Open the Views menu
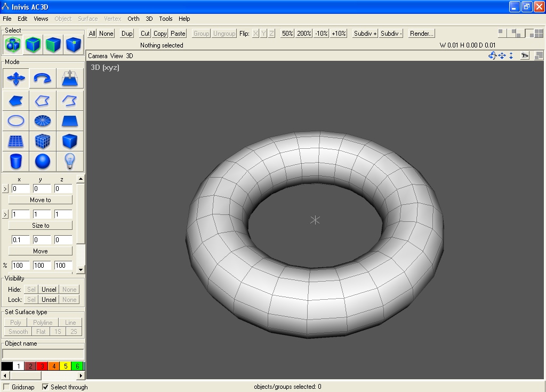This screenshot has width=546, height=392. tap(41, 19)
